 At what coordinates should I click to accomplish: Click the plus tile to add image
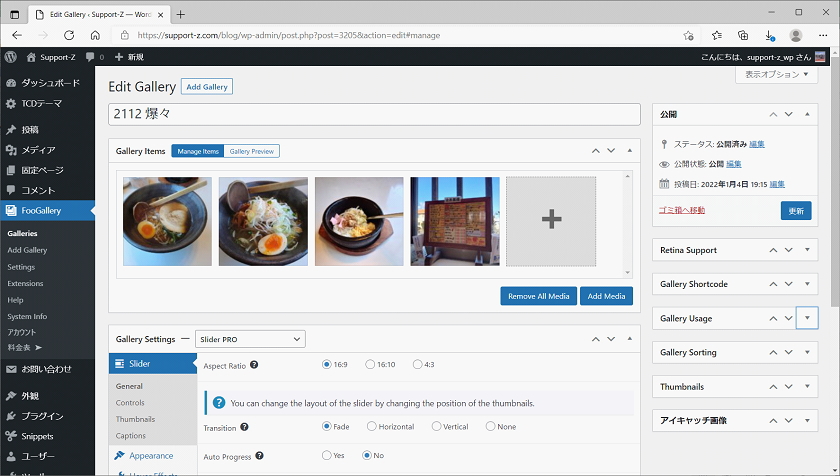(x=551, y=221)
